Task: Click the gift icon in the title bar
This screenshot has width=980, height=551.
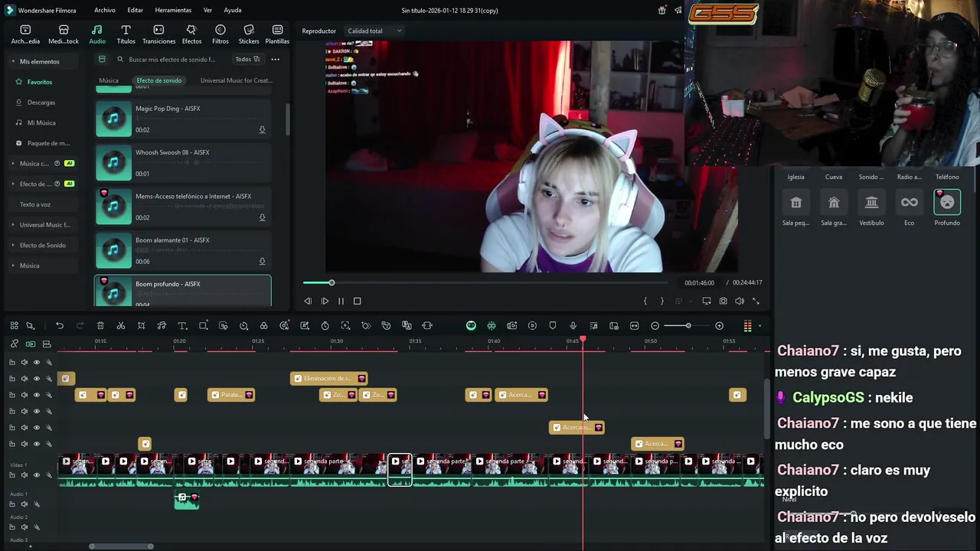Action: tap(662, 11)
